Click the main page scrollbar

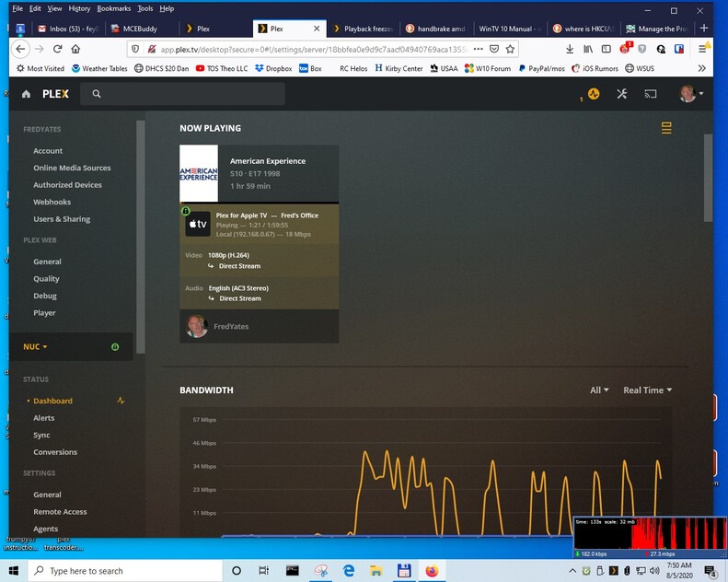[708, 178]
